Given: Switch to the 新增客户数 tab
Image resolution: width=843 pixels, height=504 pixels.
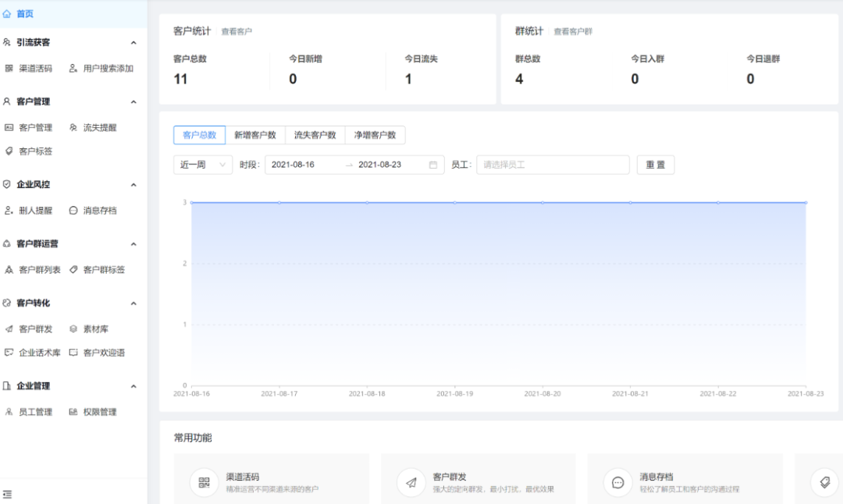Looking at the screenshot, I should click(255, 135).
